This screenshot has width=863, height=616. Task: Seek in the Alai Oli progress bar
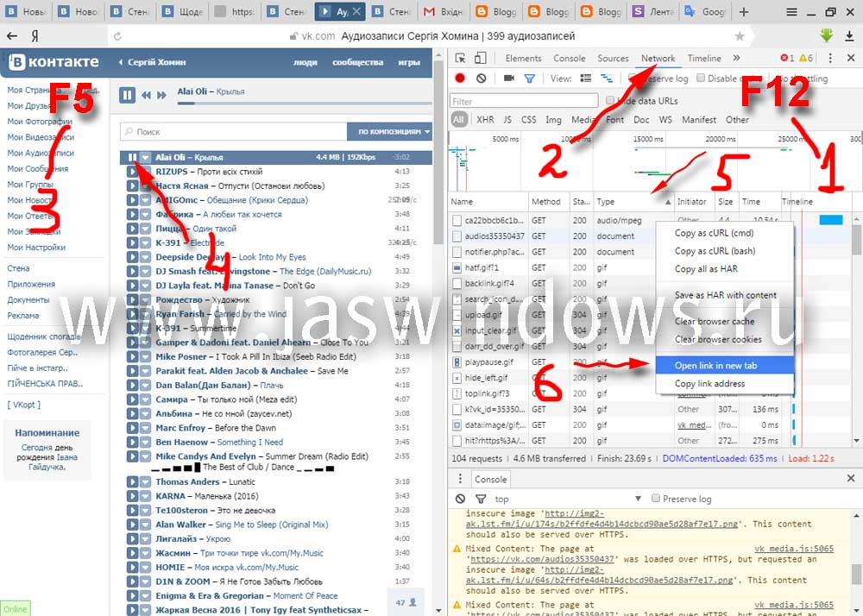coord(305,103)
